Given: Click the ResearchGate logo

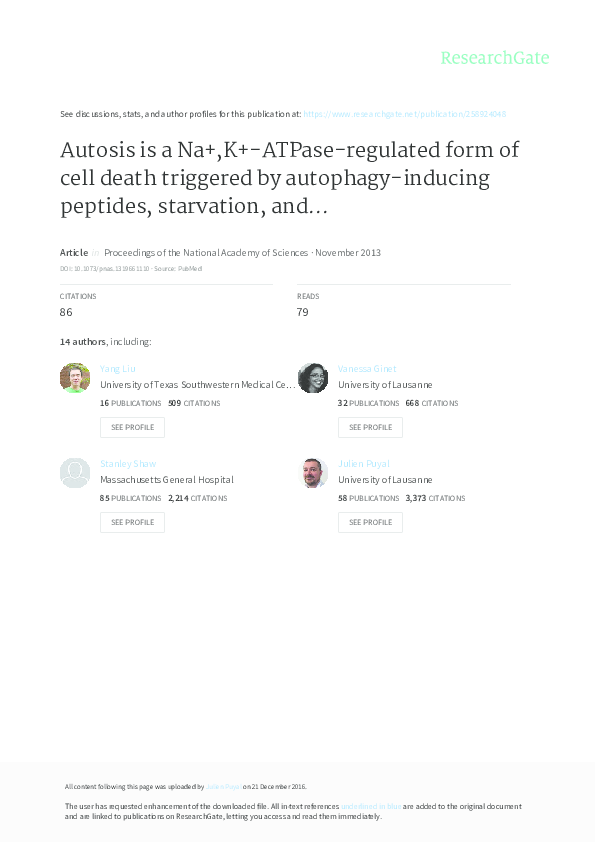Looking at the screenshot, I should point(496,58).
